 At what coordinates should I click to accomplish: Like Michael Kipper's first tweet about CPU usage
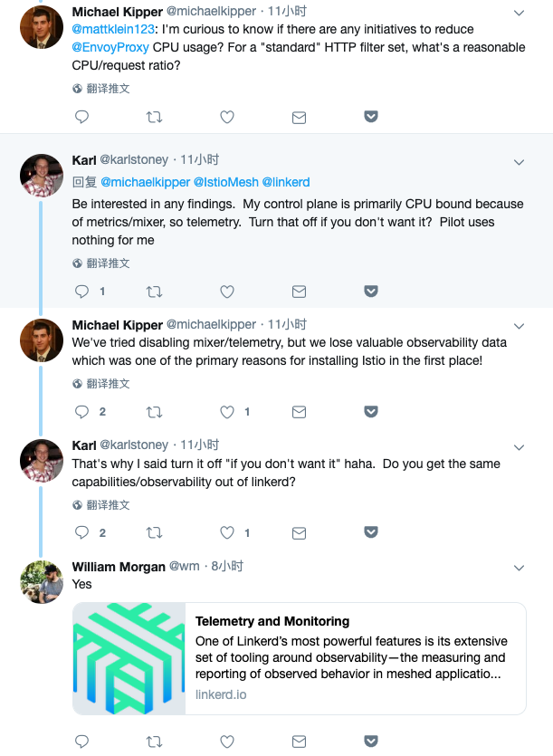tap(227, 117)
